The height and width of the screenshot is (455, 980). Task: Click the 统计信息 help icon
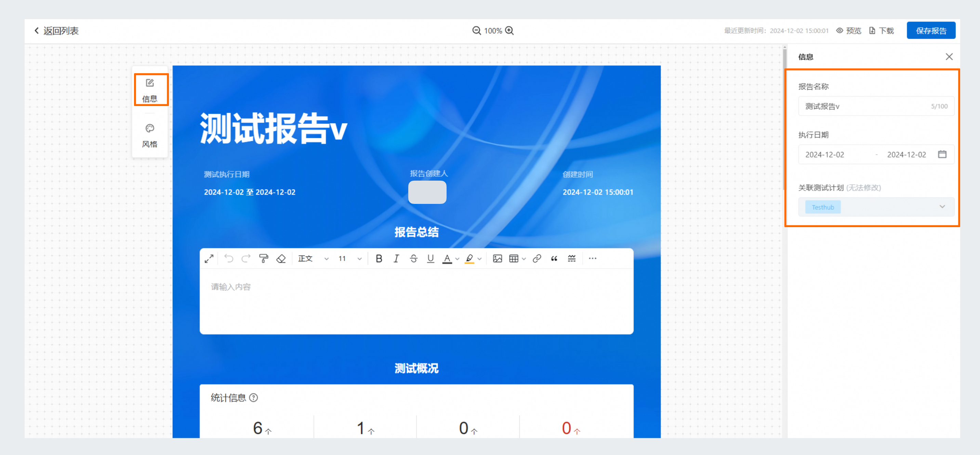253,398
